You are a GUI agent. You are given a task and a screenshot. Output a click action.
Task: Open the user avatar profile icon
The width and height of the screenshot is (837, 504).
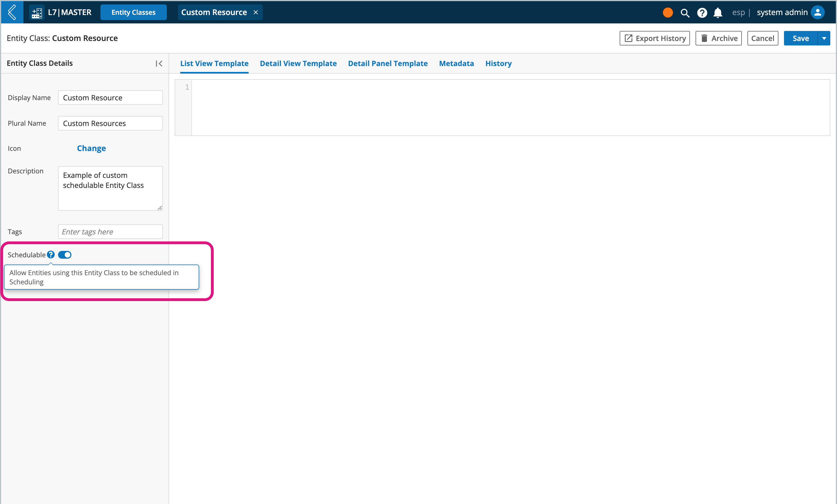818,13
